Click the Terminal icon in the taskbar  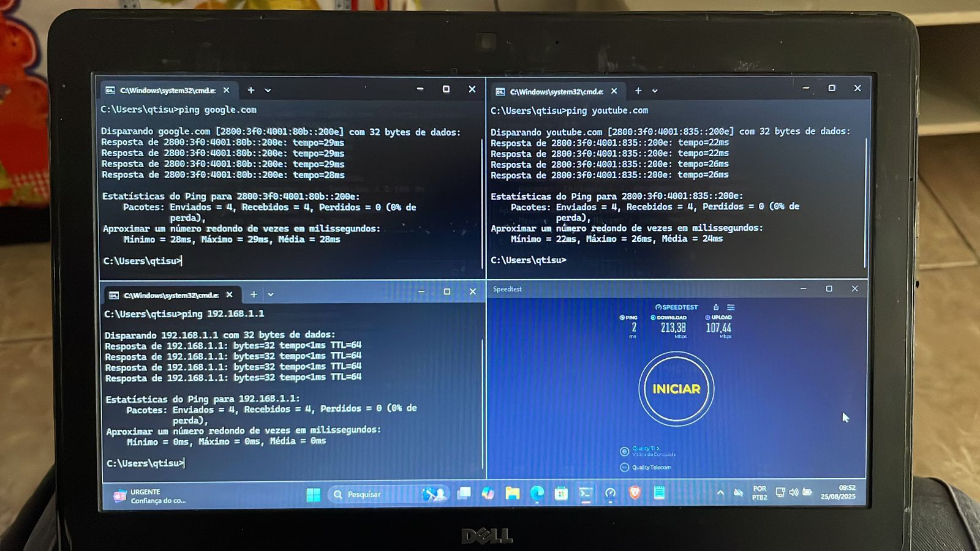586,493
